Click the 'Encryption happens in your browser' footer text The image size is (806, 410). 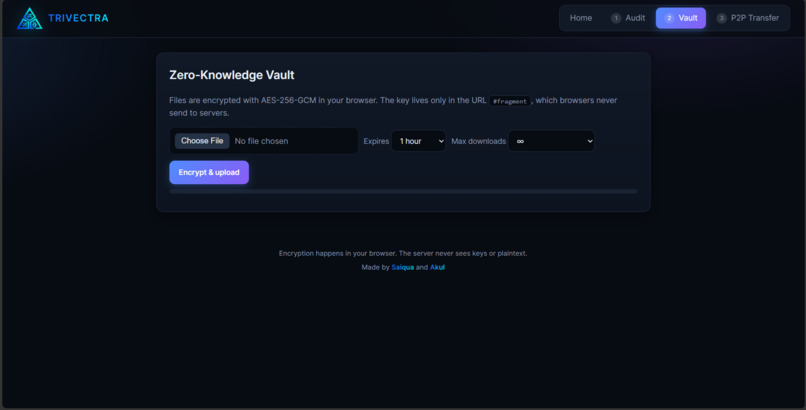click(403, 253)
